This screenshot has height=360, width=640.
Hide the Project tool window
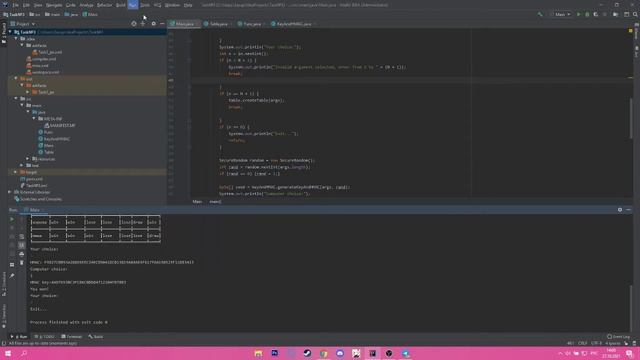162,24
